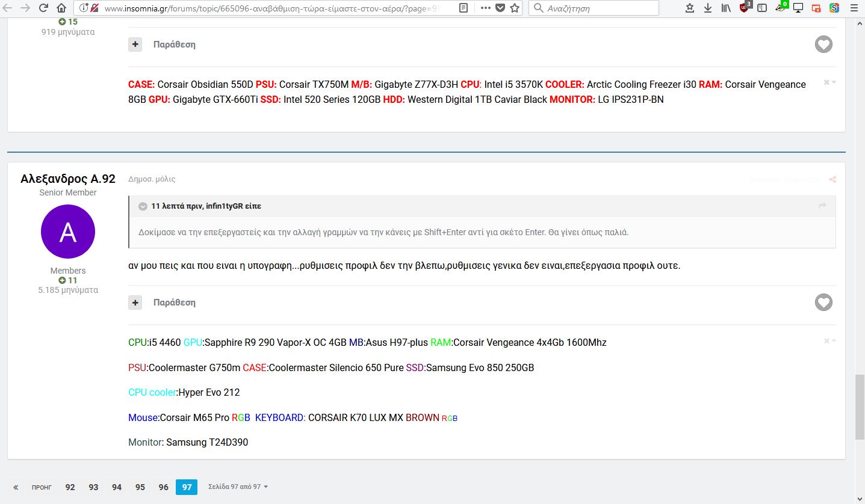
Task: Open page actions three-dot menu
Action: 485,8
